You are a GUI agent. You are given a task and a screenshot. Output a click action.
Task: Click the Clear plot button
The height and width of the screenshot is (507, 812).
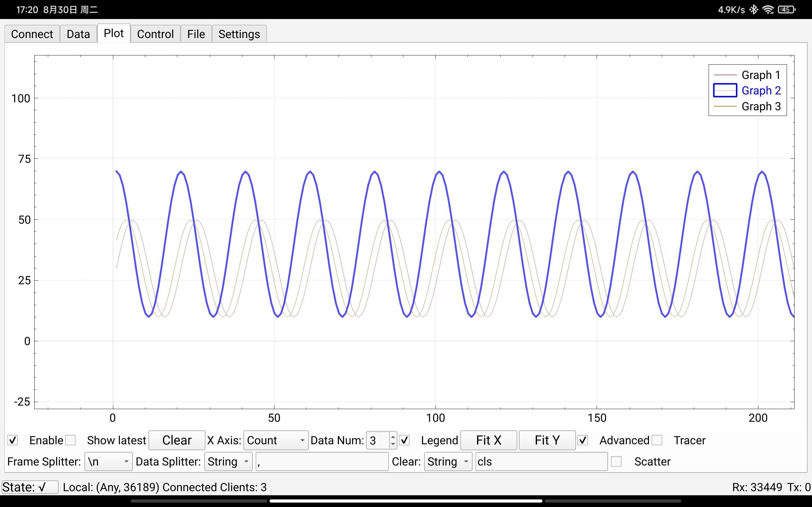tap(176, 440)
